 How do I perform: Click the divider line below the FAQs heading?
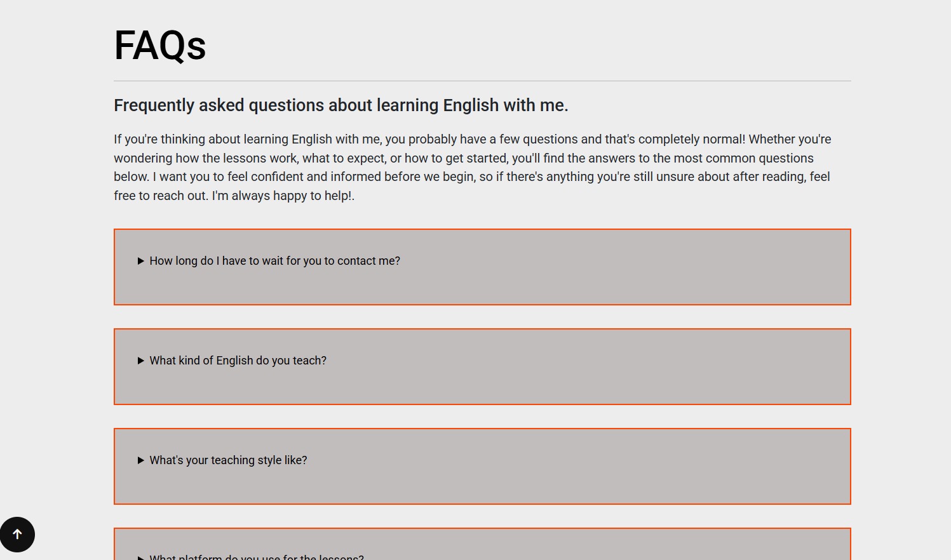pos(482,81)
